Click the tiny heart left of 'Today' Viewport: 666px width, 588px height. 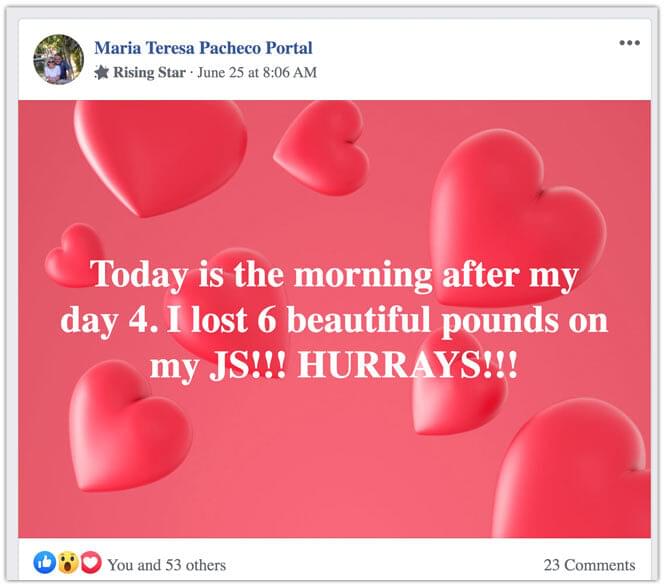click(x=73, y=255)
